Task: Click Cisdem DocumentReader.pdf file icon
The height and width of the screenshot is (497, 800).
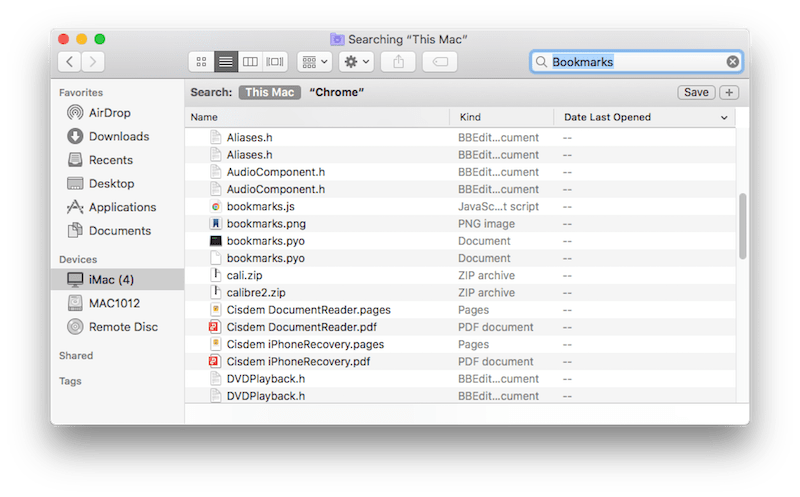Action: [214, 327]
